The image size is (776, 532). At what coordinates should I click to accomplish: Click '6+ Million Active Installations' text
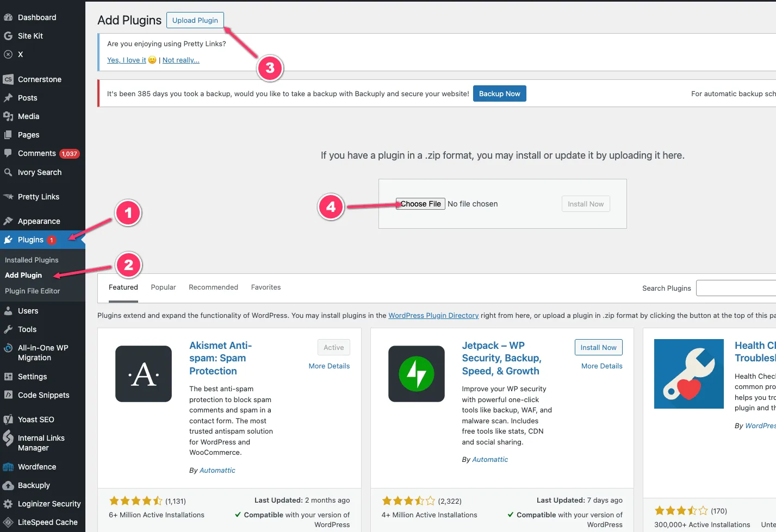157,515
